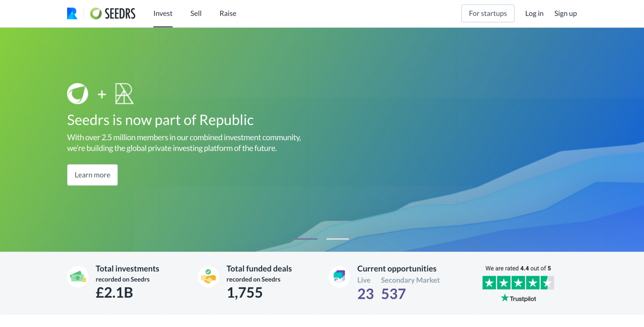Select the first carousel slide indicator

306,239
